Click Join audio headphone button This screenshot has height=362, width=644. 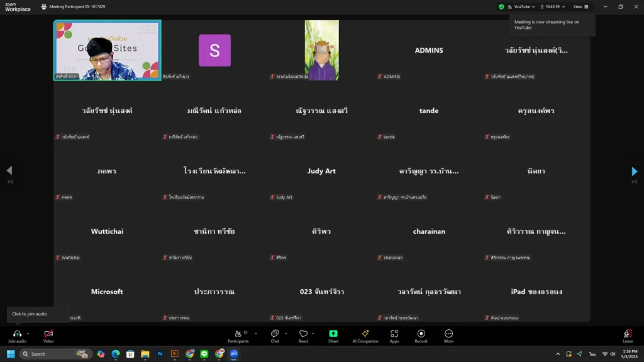click(x=17, y=335)
